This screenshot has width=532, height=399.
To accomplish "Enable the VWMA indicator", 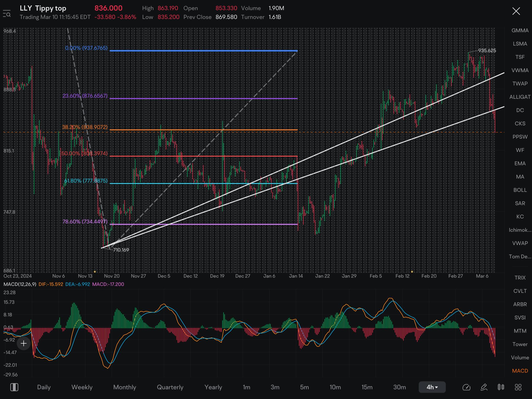I will click(520, 70).
